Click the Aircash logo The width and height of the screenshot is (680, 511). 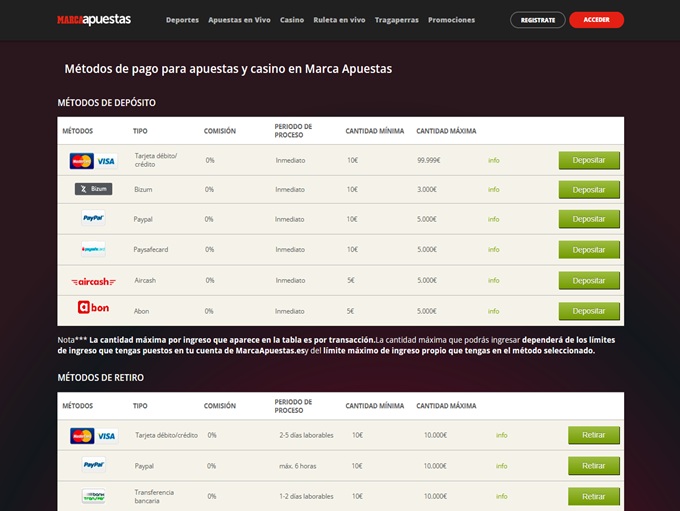[x=93, y=281]
